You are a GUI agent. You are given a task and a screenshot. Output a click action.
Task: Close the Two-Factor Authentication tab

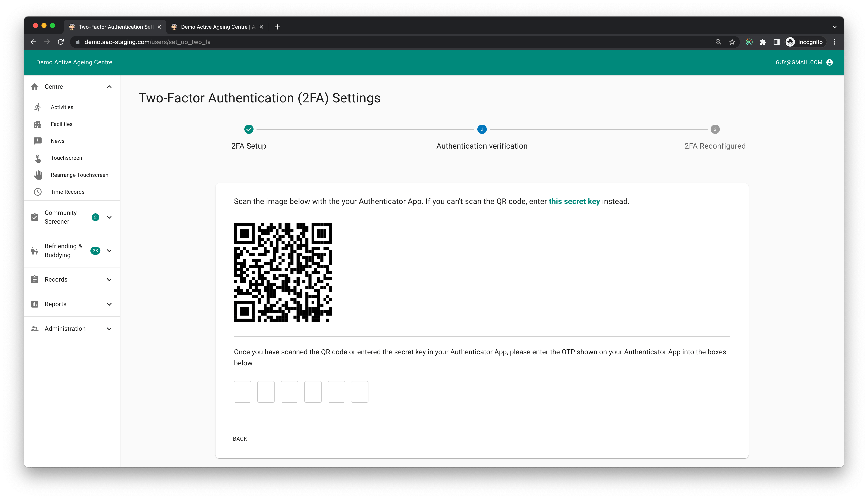click(x=159, y=27)
